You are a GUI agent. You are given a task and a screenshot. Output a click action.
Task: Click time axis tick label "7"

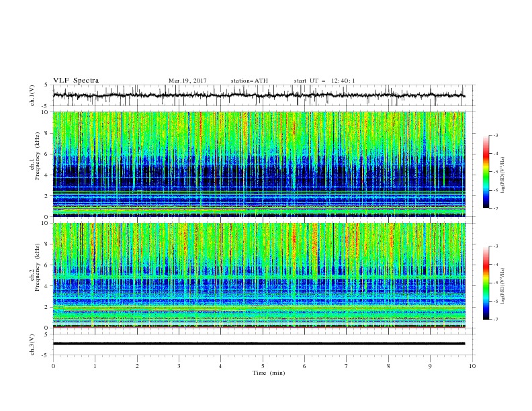coord(347,366)
